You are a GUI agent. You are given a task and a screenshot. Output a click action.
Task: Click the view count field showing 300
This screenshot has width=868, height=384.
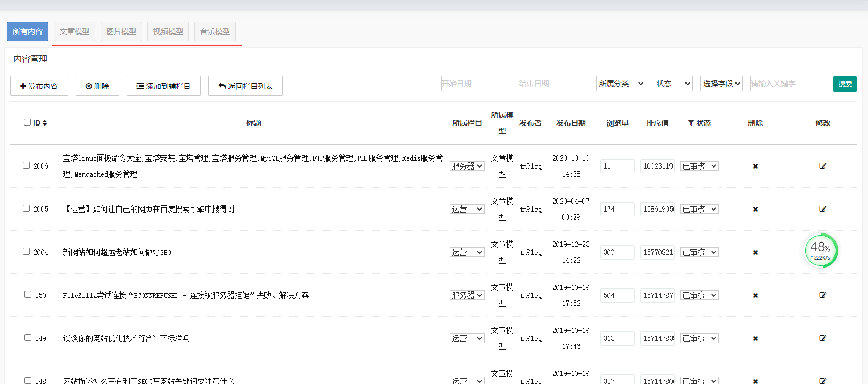[617, 253]
